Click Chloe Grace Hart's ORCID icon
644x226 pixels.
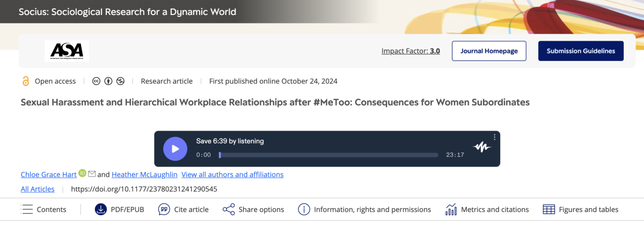pyautogui.click(x=82, y=173)
